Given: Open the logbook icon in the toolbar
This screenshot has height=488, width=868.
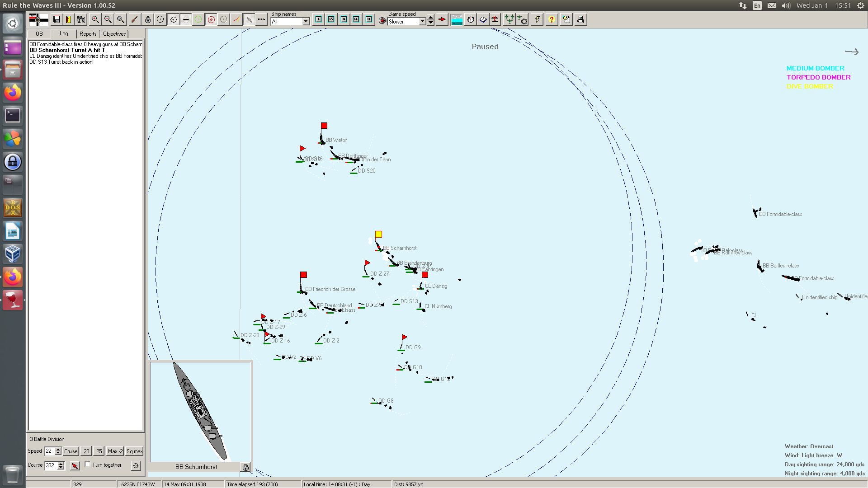Looking at the screenshot, I should click(x=483, y=19).
